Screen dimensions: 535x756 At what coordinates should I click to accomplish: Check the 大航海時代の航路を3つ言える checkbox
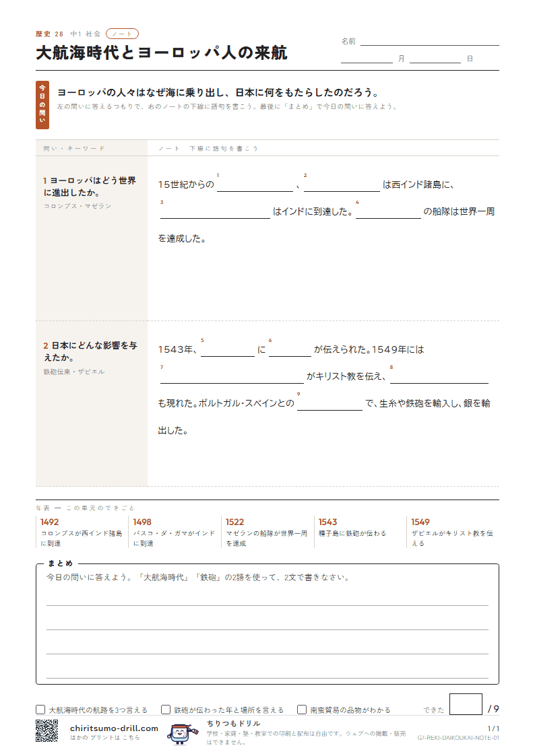[40, 710]
